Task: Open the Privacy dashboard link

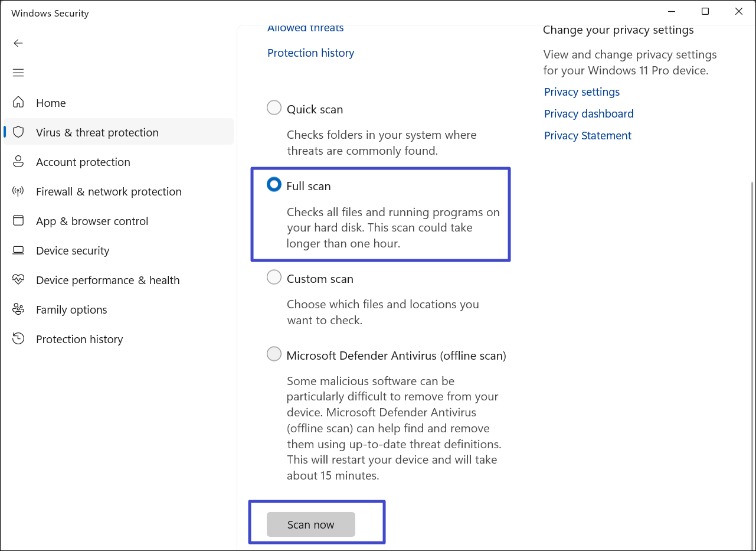Action: [588, 114]
